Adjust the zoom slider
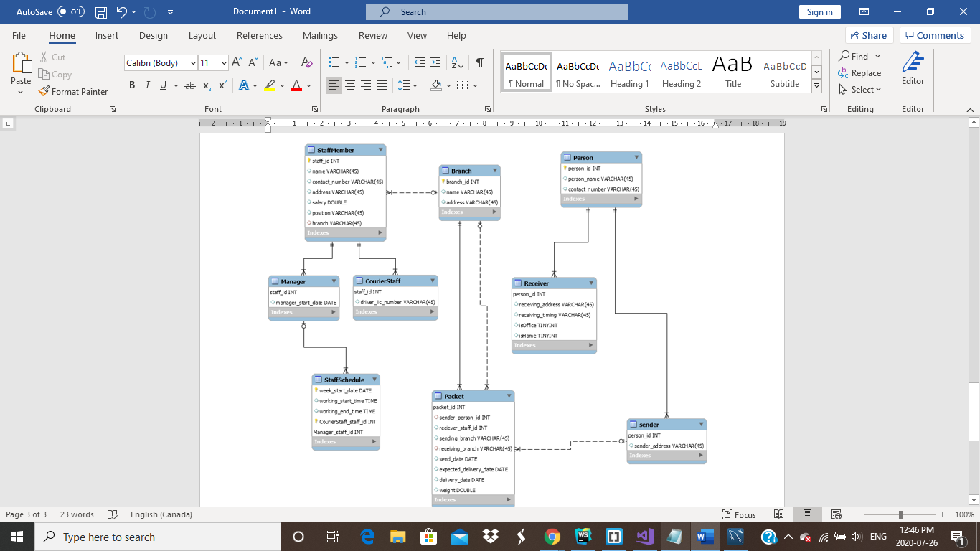The height and width of the screenshot is (551, 980). (x=899, y=514)
